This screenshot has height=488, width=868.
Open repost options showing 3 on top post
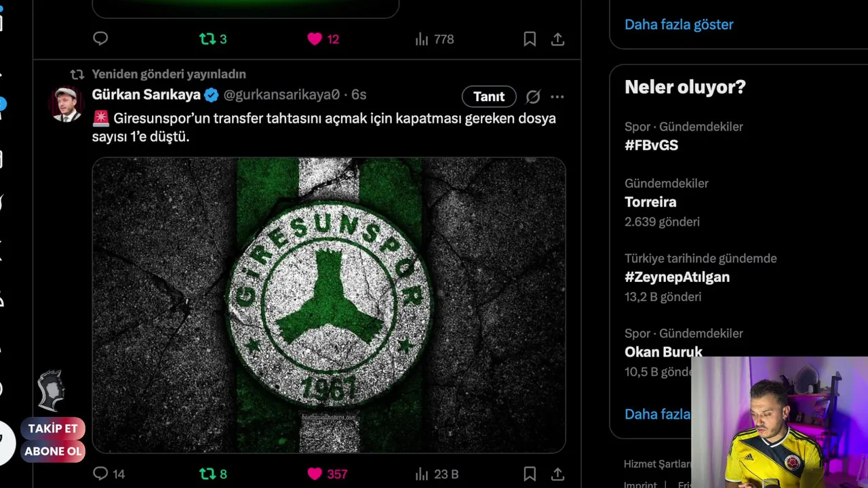pos(207,39)
